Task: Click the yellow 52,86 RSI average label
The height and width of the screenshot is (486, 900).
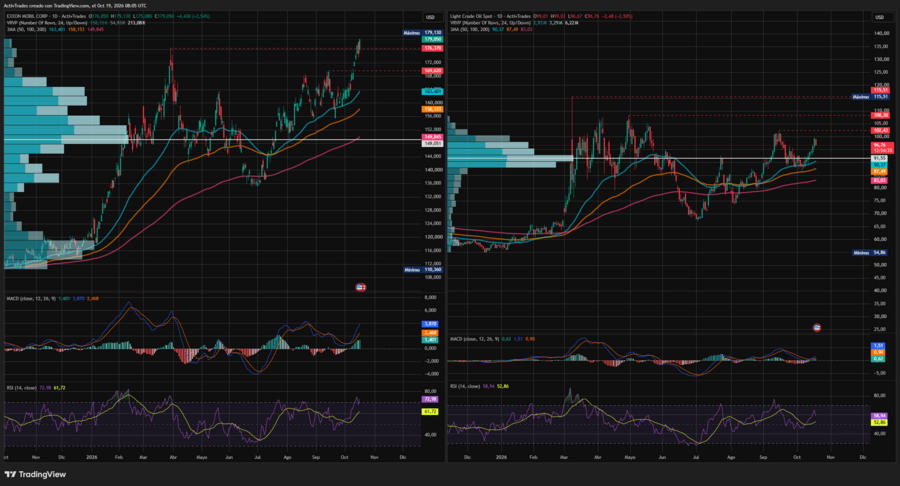Action: [x=879, y=422]
